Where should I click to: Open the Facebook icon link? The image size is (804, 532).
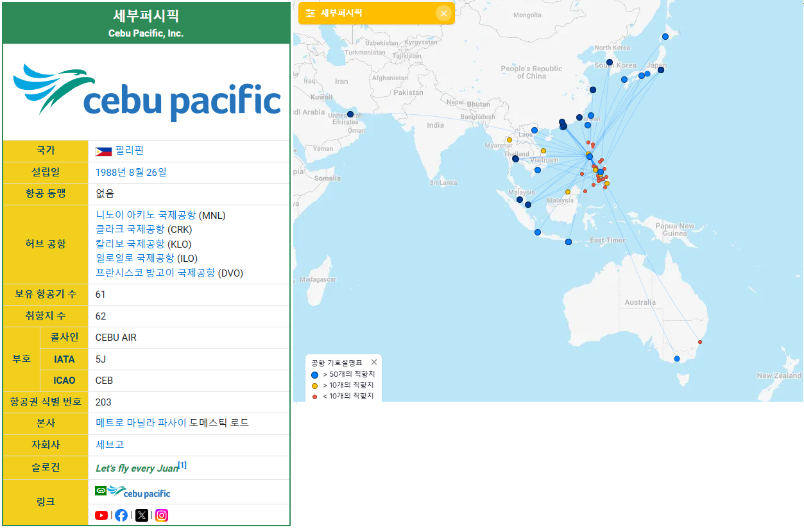121,515
